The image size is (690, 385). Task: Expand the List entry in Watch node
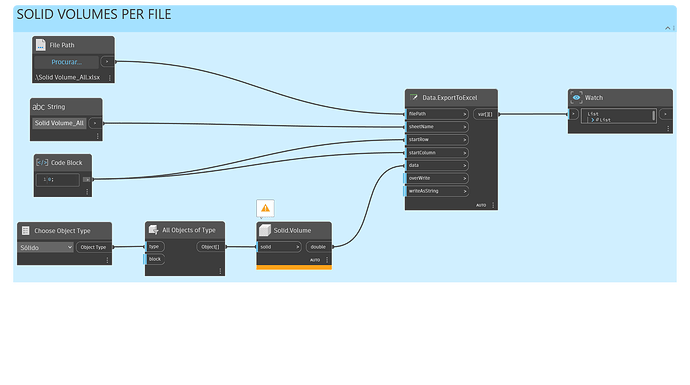coord(592,120)
